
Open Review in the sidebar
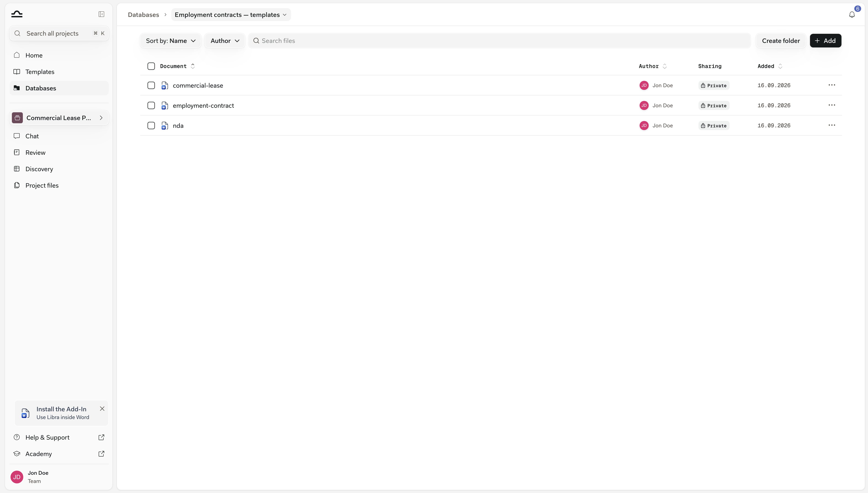(x=59, y=152)
